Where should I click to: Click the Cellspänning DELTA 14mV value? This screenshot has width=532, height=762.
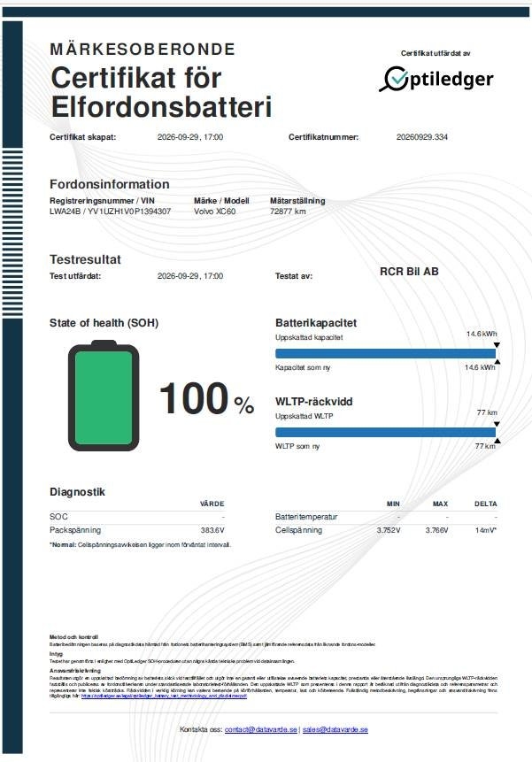pos(485,530)
